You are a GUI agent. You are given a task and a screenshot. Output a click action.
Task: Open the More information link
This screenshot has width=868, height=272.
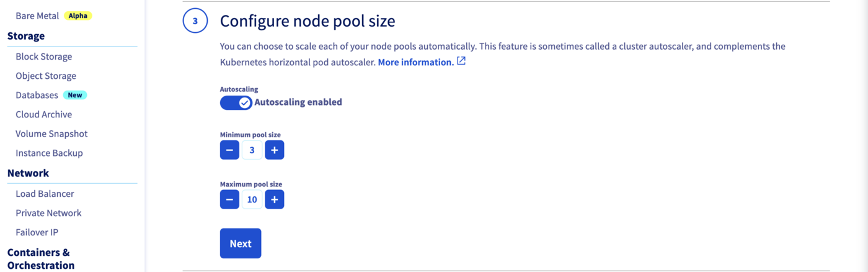[415, 62]
